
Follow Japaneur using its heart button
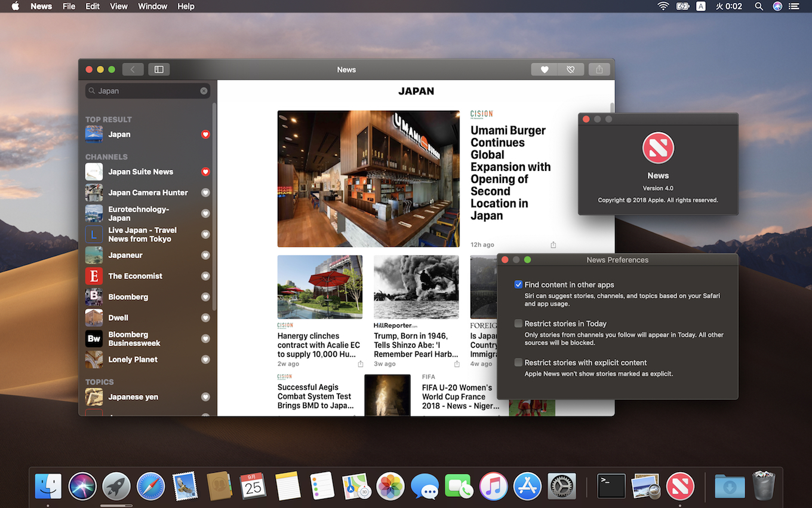pyautogui.click(x=205, y=255)
